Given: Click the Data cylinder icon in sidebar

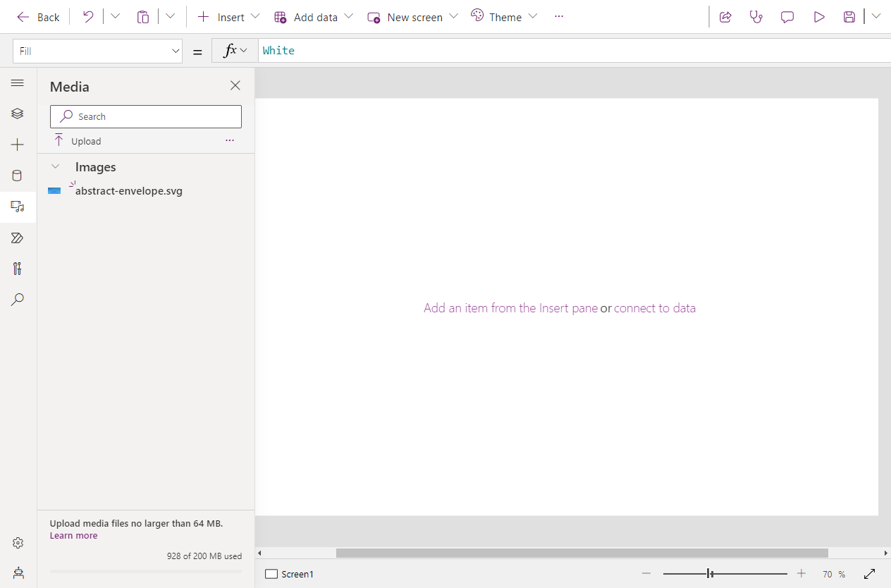Looking at the screenshot, I should pos(18,176).
